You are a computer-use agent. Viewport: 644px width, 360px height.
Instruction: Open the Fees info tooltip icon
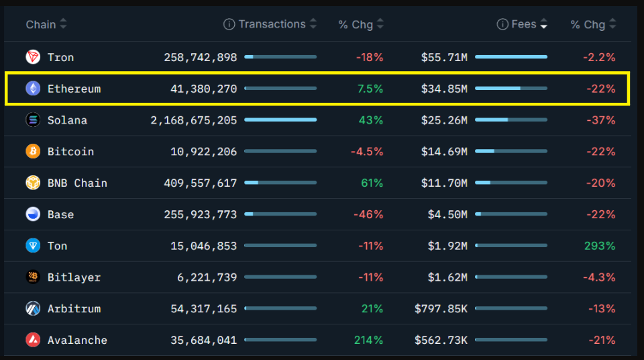(x=502, y=24)
